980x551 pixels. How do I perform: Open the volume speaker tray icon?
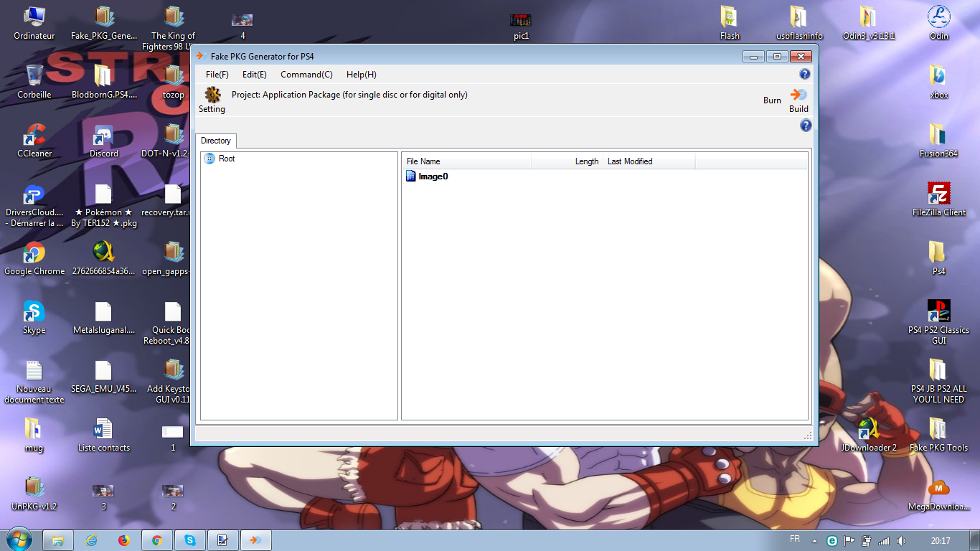pyautogui.click(x=901, y=540)
